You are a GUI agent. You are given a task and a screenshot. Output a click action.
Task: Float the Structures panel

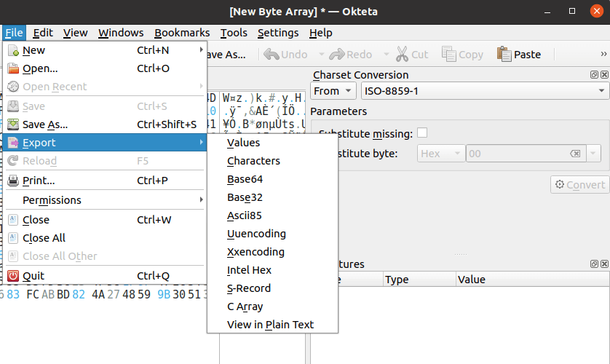594,264
